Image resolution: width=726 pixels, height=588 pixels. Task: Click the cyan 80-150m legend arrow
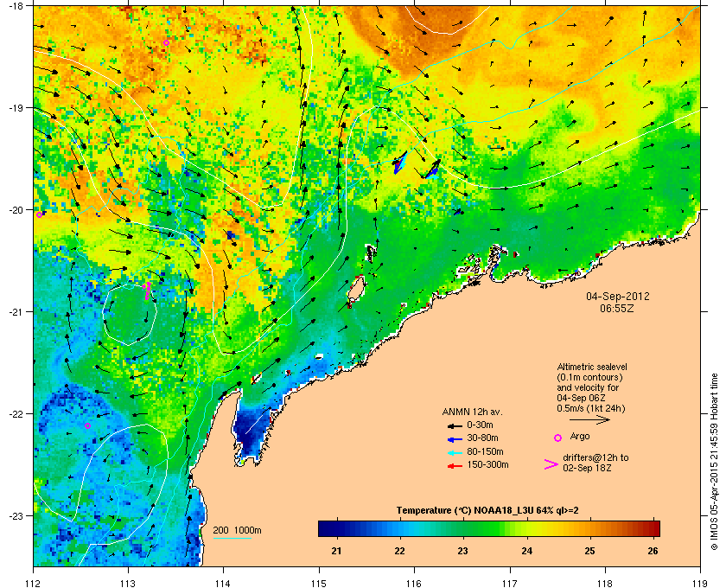pyautogui.click(x=455, y=452)
